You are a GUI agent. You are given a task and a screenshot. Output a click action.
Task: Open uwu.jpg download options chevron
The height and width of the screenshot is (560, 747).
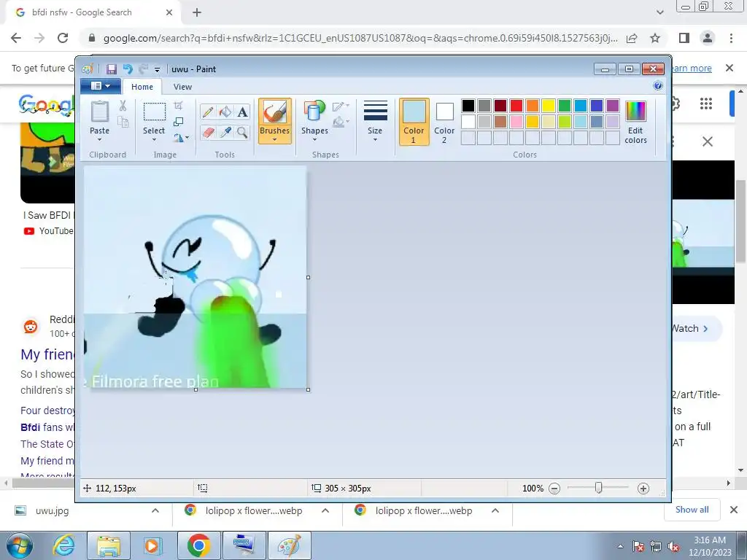(x=155, y=510)
